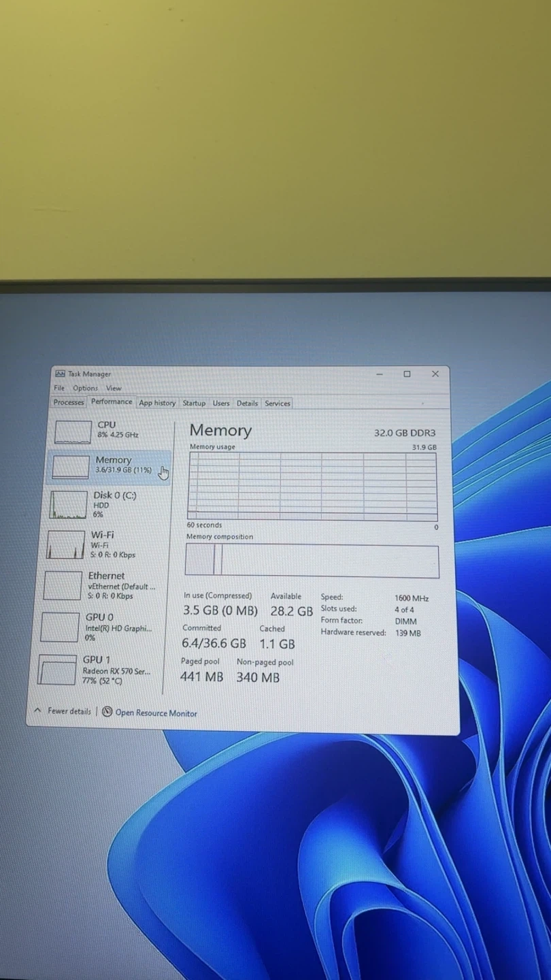Switch to the App history tab
The height and width of the screenshot is (980, 551).
click(x=157, y=403)
